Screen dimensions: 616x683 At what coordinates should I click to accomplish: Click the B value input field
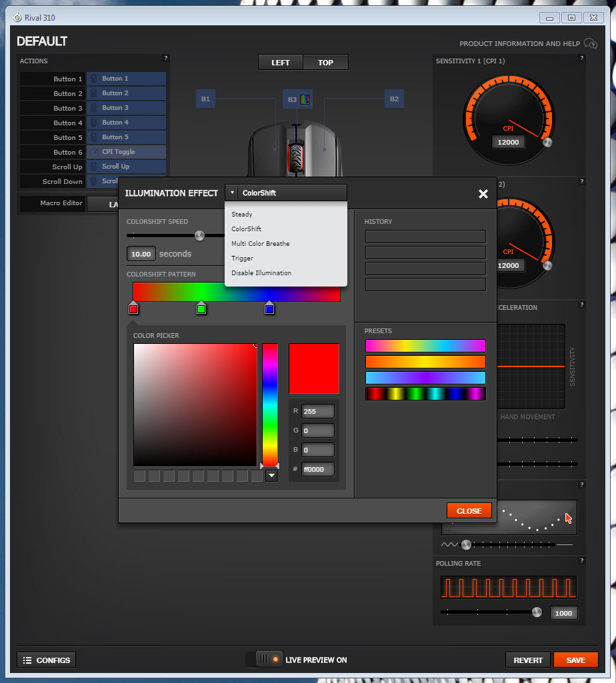click(x=318, y=450)
